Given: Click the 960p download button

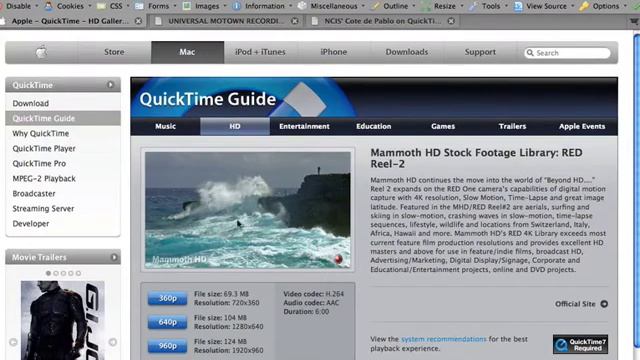Looking at the screenshot, I should (167, 346).
